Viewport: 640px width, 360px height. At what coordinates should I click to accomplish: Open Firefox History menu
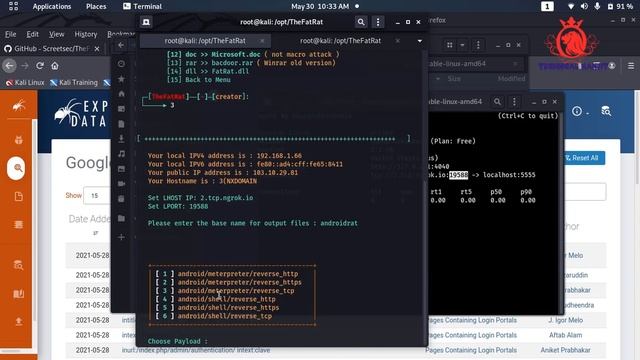point(86,34)
